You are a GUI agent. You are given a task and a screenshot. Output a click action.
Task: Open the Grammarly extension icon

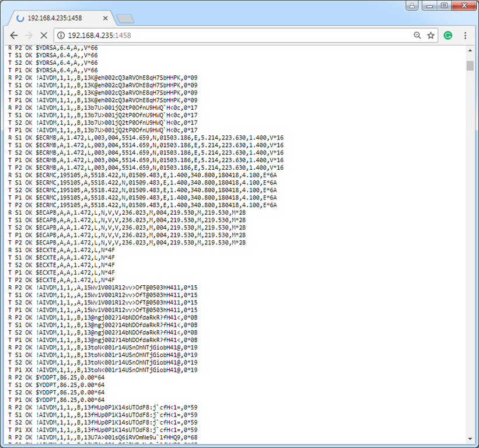(448, 36)
